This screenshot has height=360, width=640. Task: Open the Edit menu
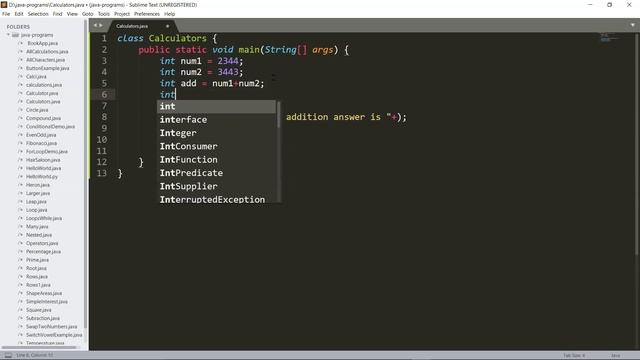(19, 14)
